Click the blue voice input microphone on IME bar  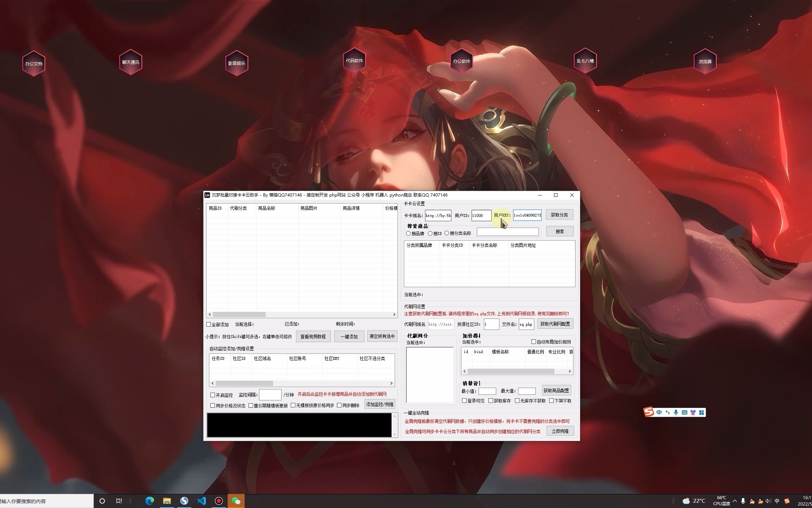(x=676, y=412)
